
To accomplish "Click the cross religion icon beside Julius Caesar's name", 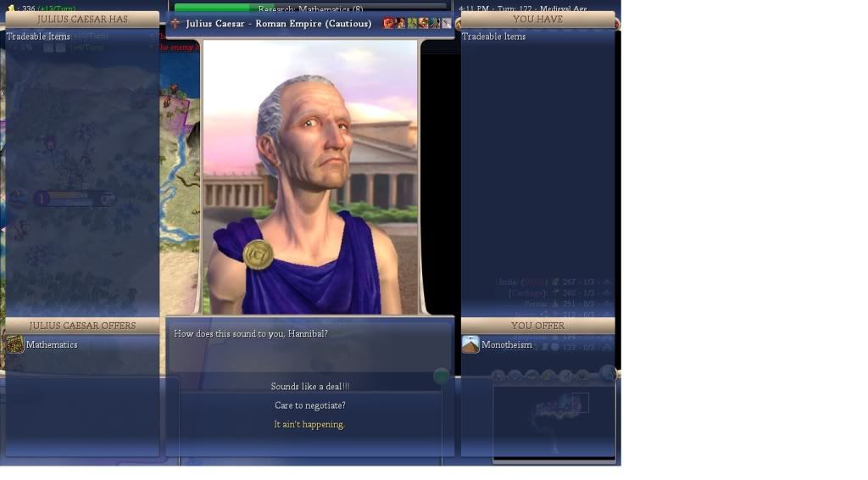I will coord(175,23).
